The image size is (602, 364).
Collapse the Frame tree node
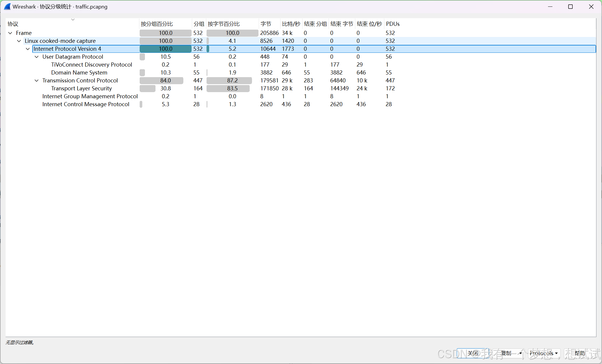click(x=10, y=33)
